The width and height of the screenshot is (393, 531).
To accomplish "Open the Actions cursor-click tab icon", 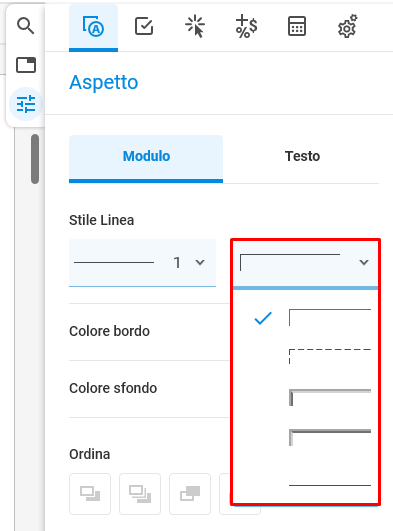I will [x=195, y=26].
